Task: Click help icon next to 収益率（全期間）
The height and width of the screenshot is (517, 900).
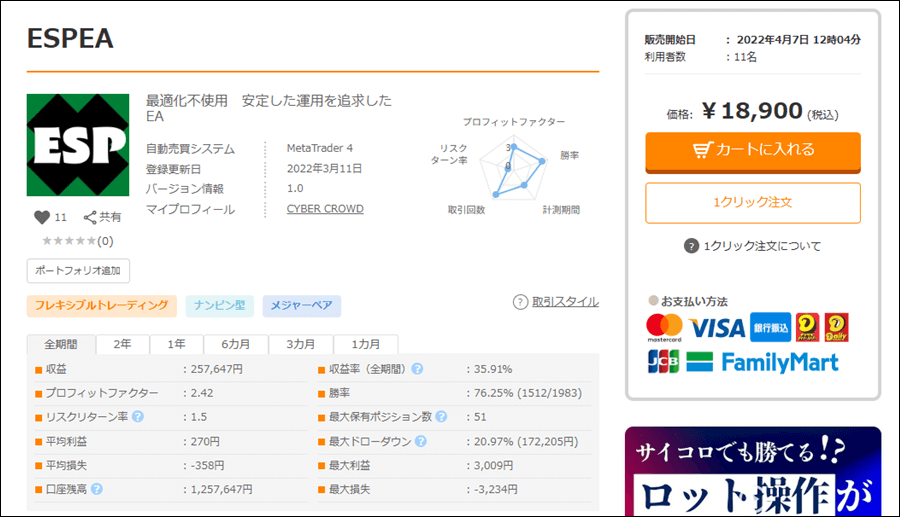Action: pyautogui.click(x=417, y=369)
